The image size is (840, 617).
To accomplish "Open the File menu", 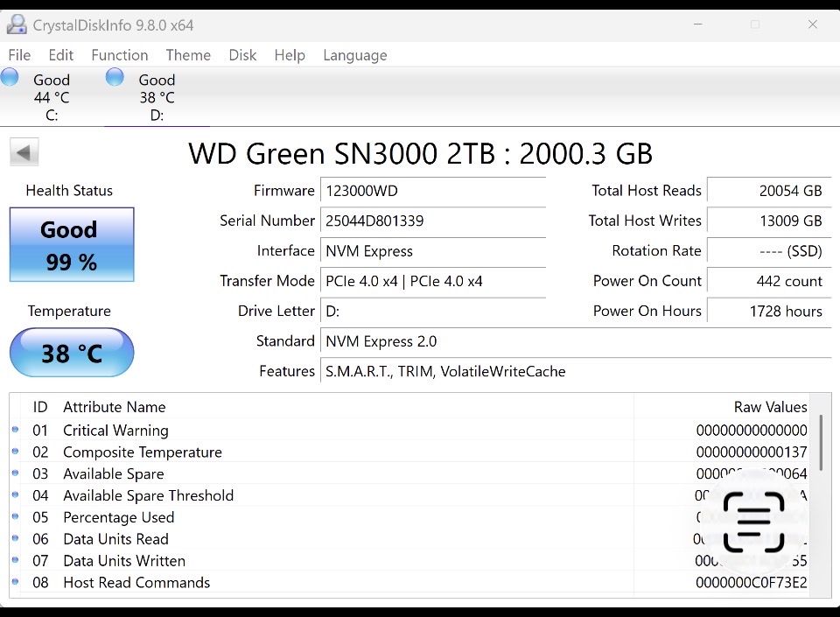I will click(19, 55).
